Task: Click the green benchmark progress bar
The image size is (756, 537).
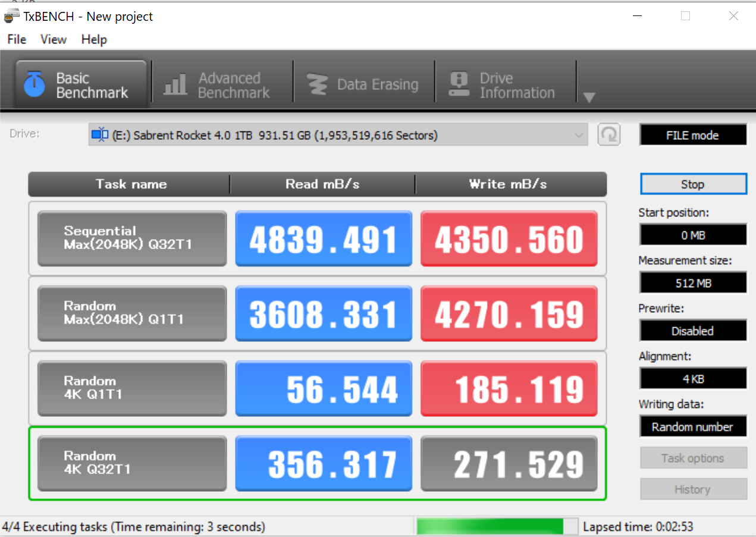Action: click(x=490, y=526)
